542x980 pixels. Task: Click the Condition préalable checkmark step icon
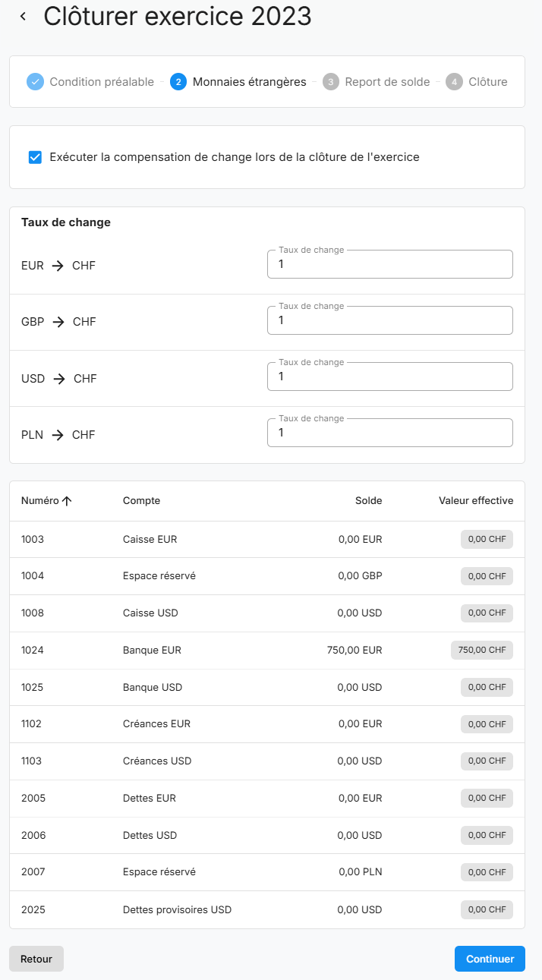tap(35, 82)
